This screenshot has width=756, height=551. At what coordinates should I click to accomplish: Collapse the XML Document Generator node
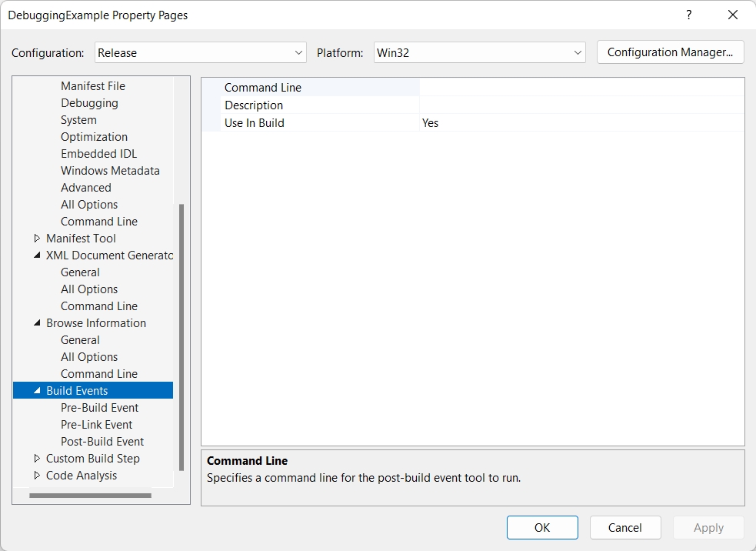37,255
